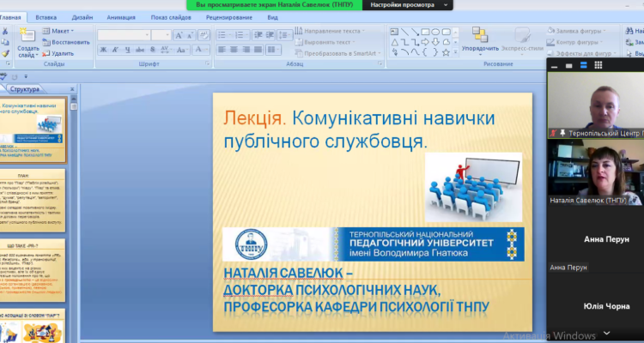The height and width of the screenshot is (343, 644).
Task: Select the left brace shape
Action: click(426, 52)
